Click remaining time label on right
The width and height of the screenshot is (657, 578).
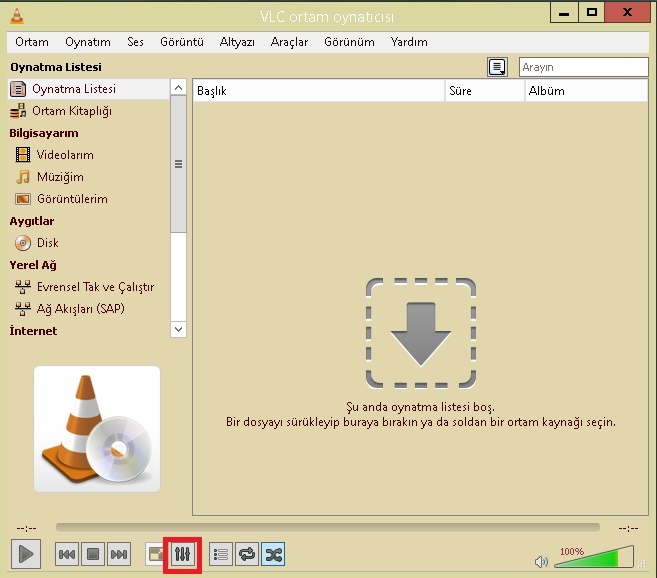[x=629, y=528]
